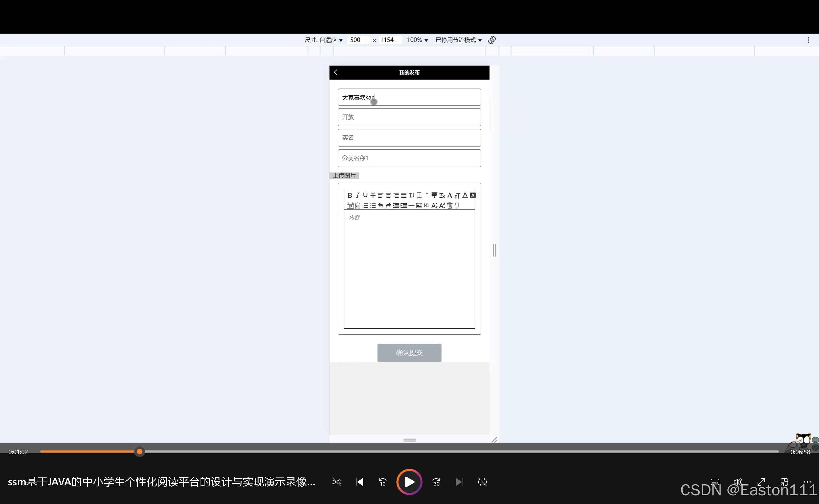Open the player settings more menu

coord(808,482)
